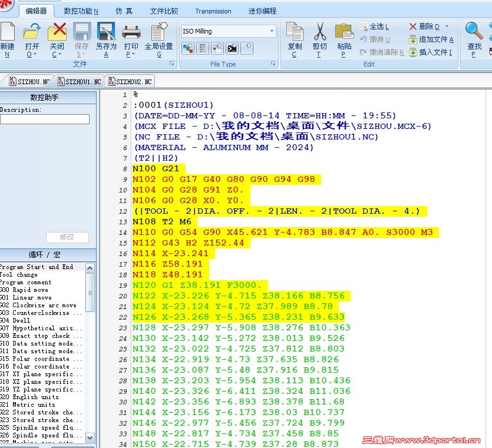
Task: Open a file with the 打开 icon
Action: coord(32,32)
